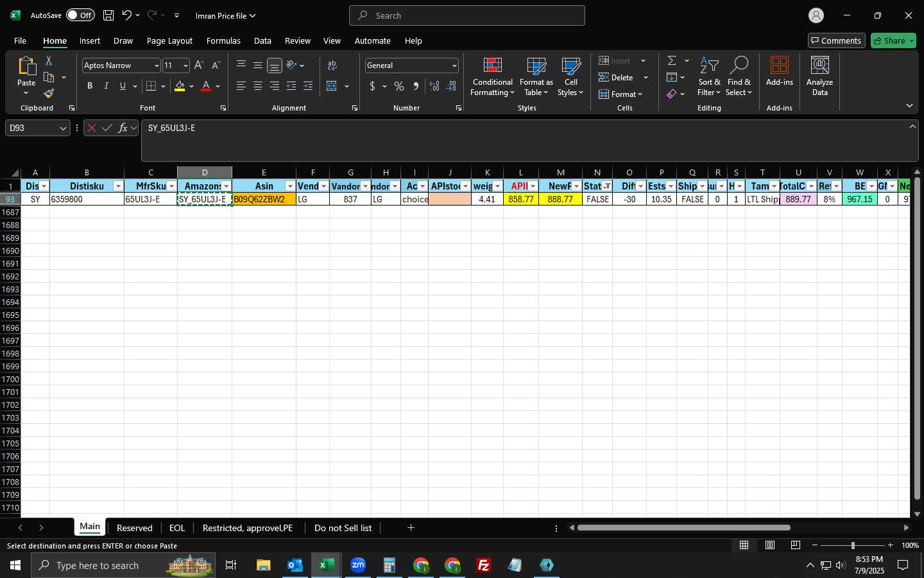Click the Undo arrow icon
Viewport: 924px width, 578px height.
pos(127,15)
